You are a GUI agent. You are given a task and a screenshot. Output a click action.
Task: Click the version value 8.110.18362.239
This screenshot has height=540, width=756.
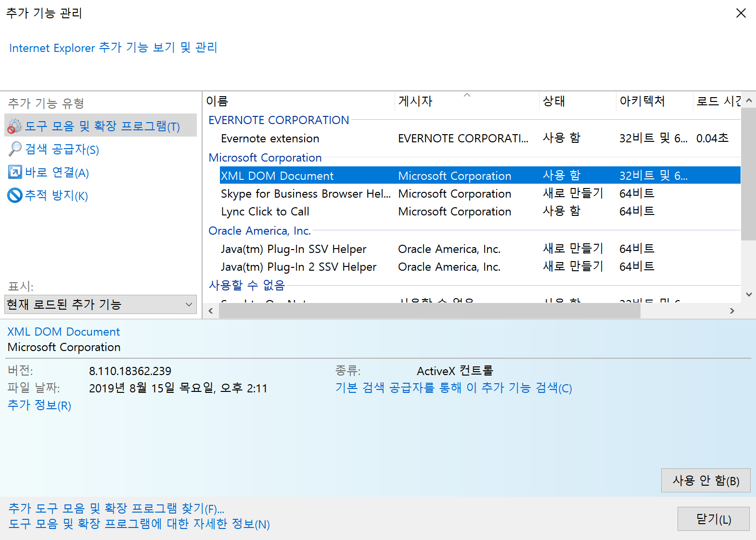click(130, 371)
